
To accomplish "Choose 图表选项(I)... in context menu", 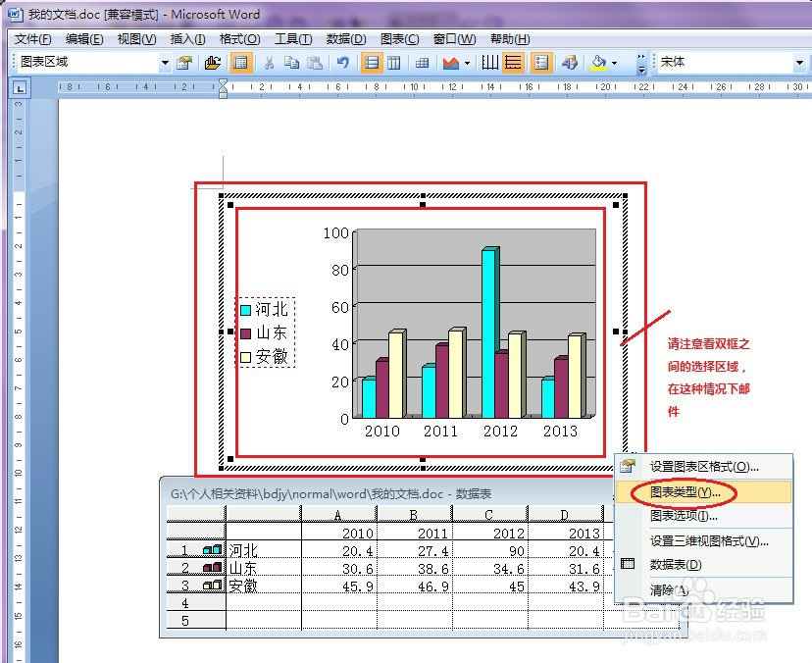I will [704, 516].
